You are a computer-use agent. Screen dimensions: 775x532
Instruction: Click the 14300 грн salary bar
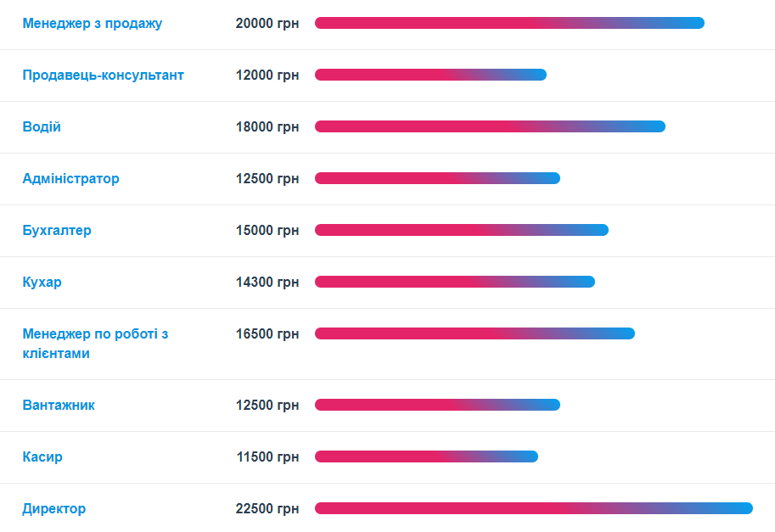(x=455, y=282)
